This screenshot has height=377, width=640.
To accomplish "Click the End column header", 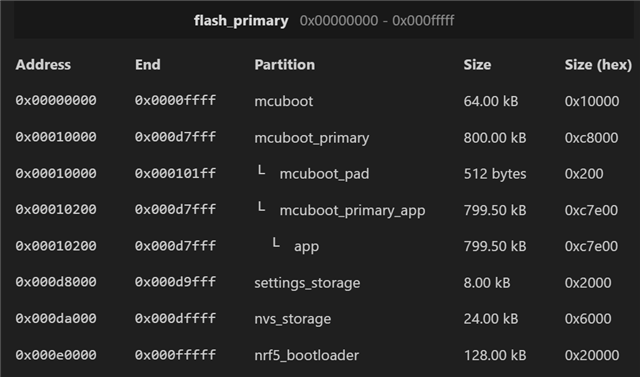I will (x=147, y=65).
